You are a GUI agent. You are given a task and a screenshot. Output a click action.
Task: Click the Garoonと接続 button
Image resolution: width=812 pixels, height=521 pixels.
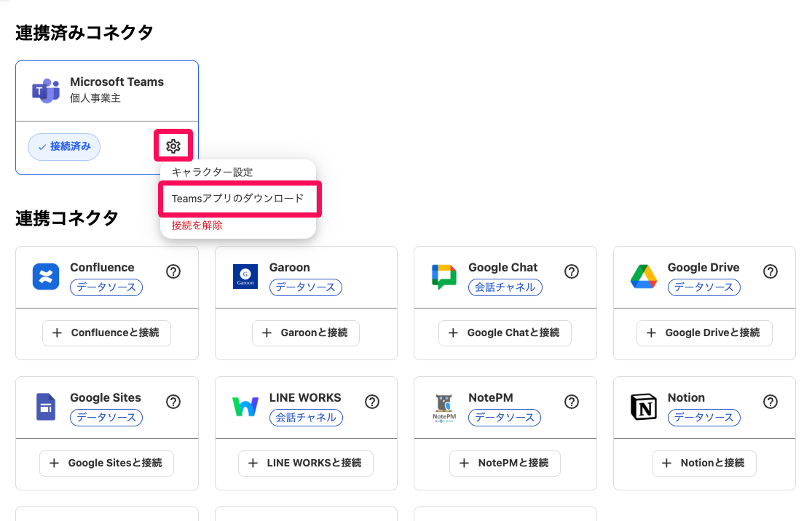click(x=306, y=333)
